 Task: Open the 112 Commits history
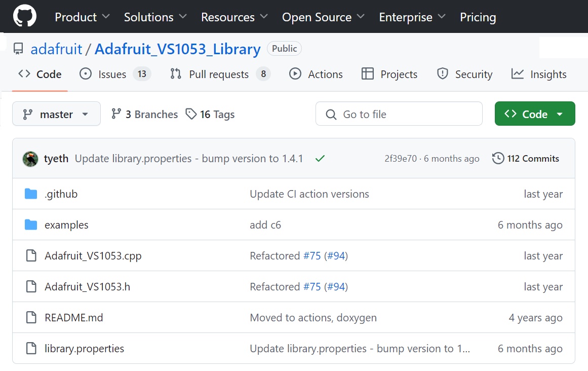point(526,159)
